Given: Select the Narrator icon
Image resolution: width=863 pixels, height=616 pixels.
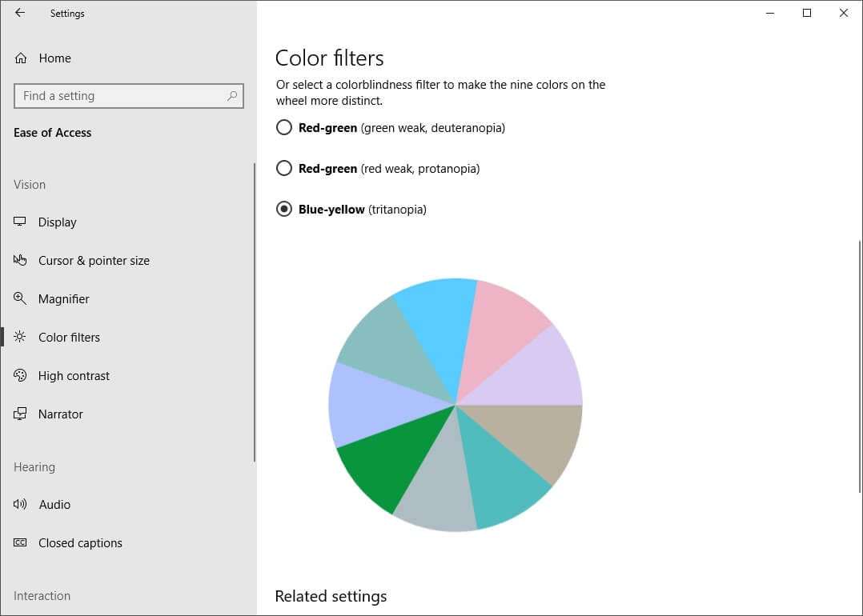Looking at the screenshot, I should (19, 414).
